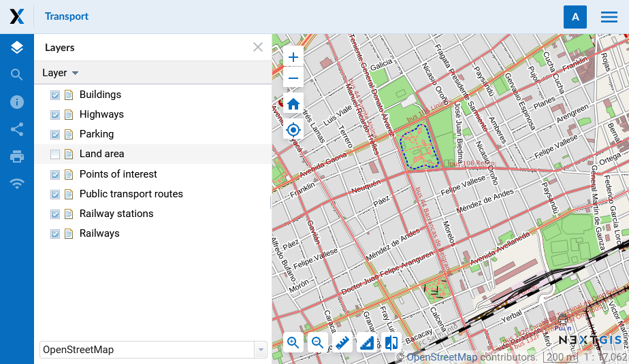Image resolution: width=629 pixels, height=364 pixels.
Task: Click the Public transport routes layer icon
Action: pos(69,194)
